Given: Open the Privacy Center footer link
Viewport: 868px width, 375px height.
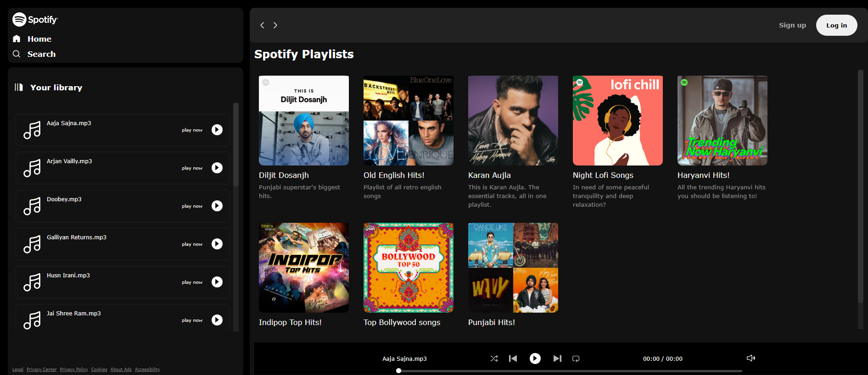Looking at the screenshot, I should pos(42,369).
